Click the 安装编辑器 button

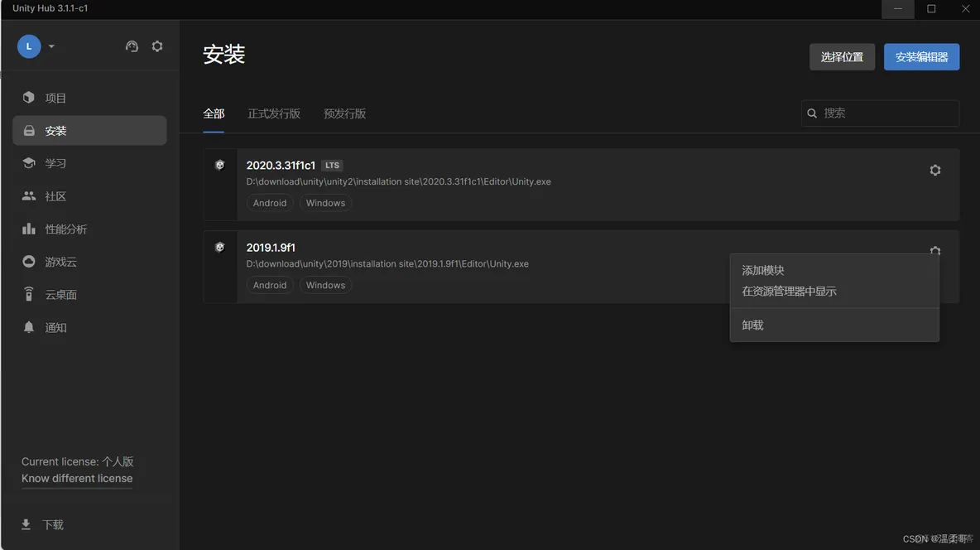click(x=921, y=57)
